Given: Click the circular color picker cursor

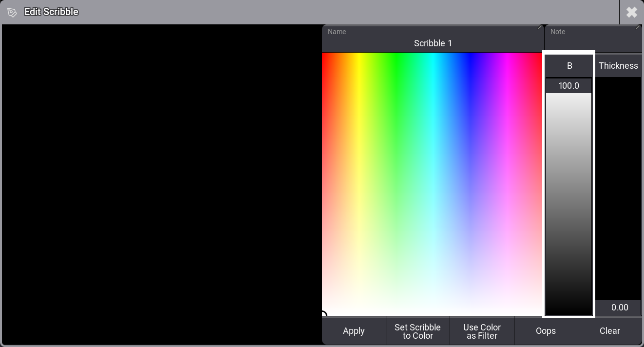Looking at the screenshot, I should [323, 315].
